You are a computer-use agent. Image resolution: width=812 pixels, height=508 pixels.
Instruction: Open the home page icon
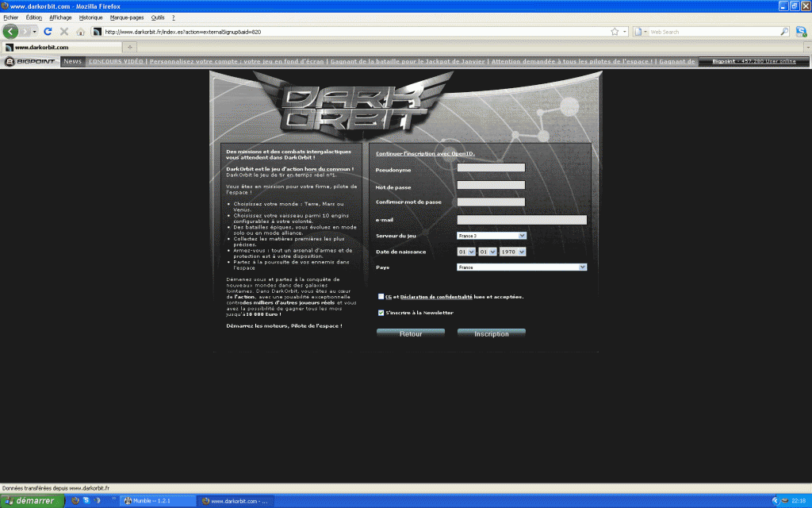click(80, 32)
